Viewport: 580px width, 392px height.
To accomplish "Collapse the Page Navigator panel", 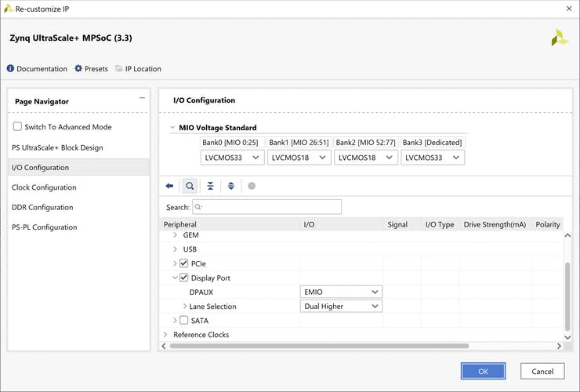I will pos(142,98).
